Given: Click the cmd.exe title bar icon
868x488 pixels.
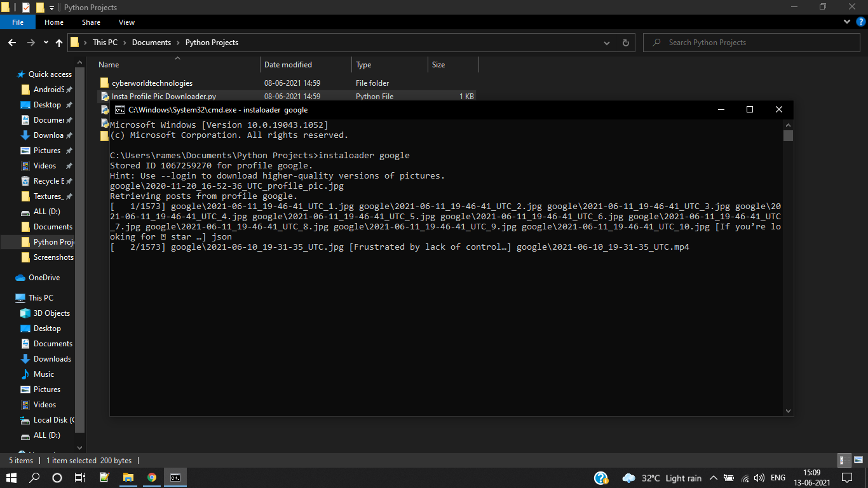Looking at the screenshot, I should [119, 109].
